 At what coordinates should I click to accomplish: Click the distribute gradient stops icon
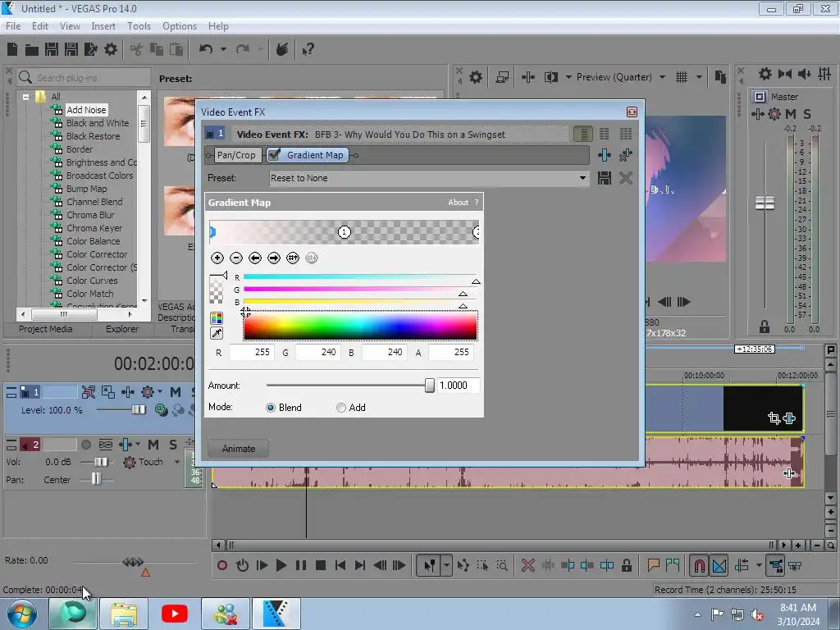pyautogui.click(x=293, y=258)
